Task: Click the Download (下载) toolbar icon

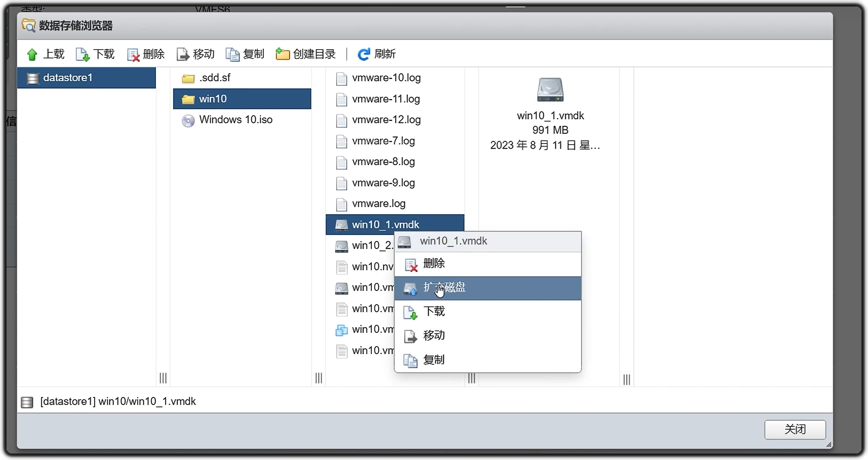Action: click(82, 54)
